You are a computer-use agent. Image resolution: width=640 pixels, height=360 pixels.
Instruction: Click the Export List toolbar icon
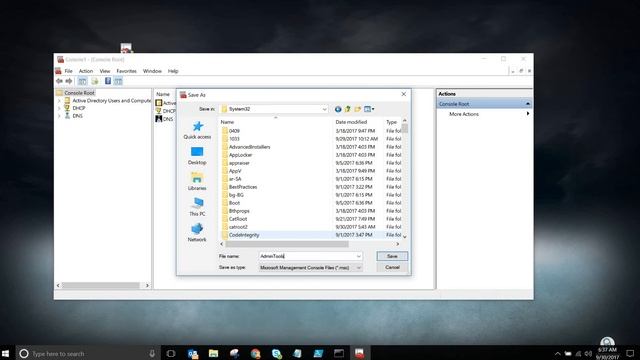[95, 81]
